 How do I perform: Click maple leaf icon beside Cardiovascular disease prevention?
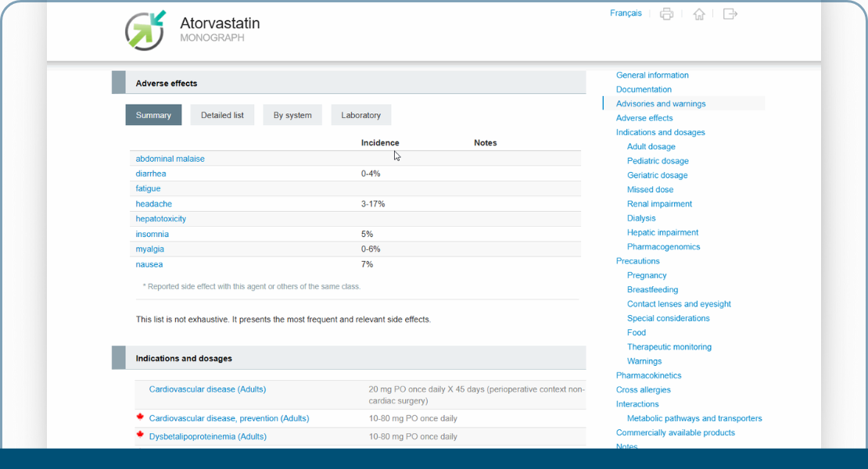click(141, 417)
